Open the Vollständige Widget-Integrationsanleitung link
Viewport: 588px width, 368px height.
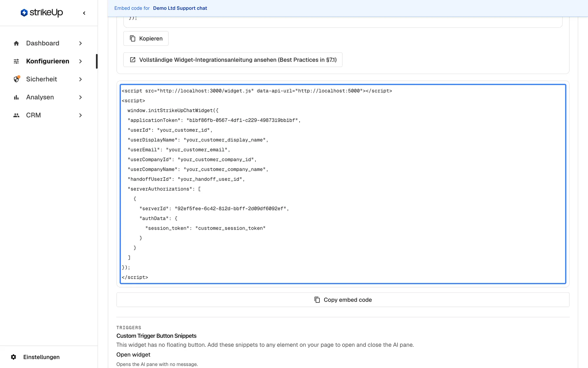[233, 60]
